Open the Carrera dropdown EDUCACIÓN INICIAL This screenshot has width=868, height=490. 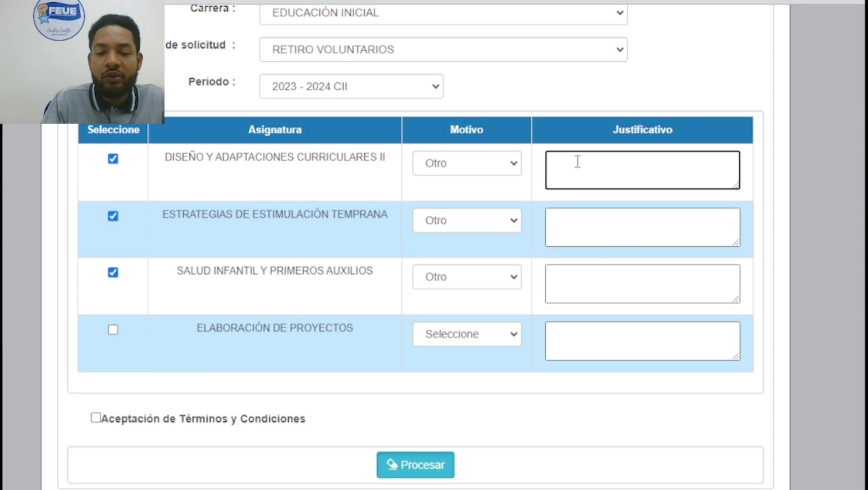[x=444, y=13]
